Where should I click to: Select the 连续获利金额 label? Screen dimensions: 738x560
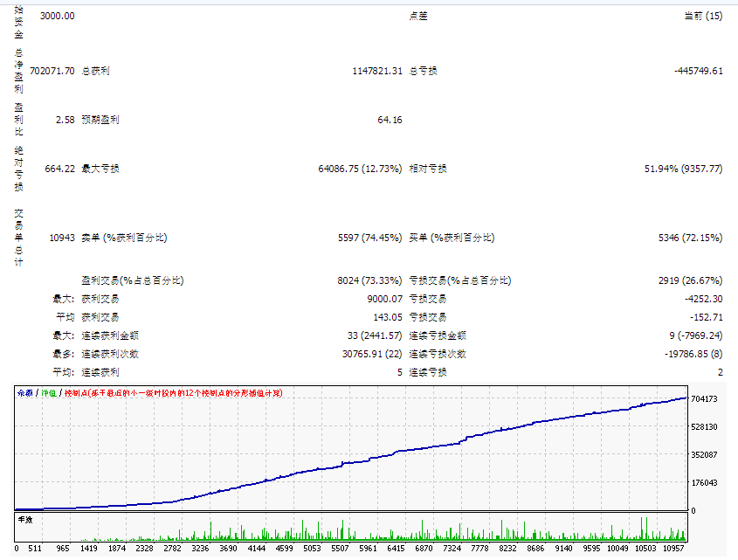click(x=110, y=336)
